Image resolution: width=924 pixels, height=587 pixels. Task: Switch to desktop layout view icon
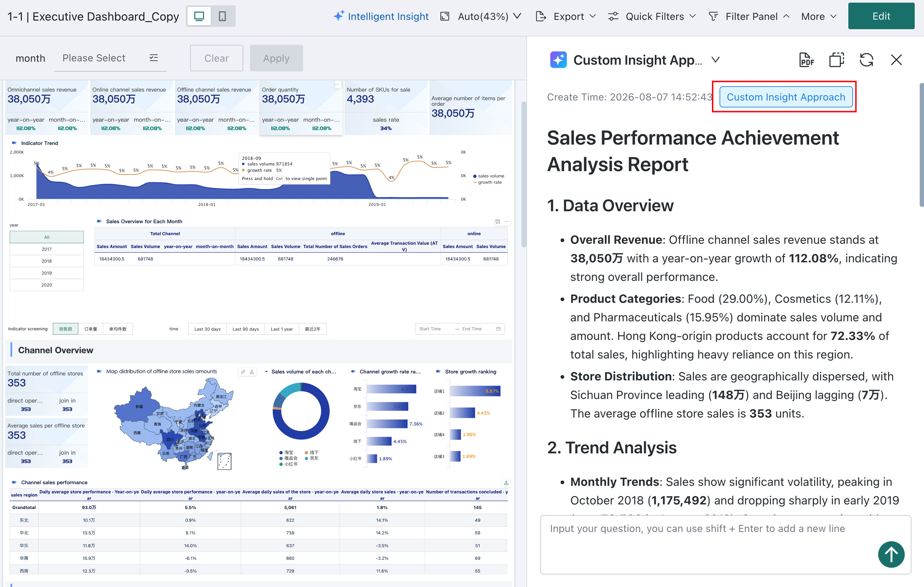click(x=199, y=16)
